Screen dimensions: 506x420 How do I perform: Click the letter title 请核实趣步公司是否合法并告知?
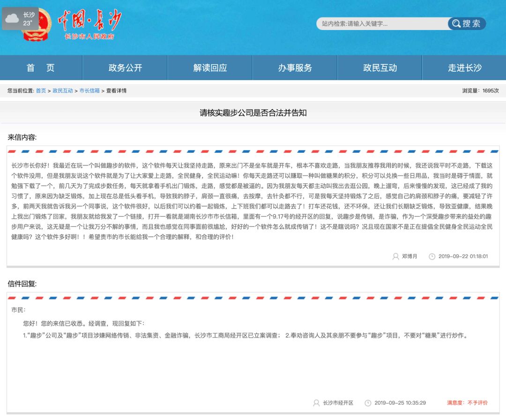point(253,112)
